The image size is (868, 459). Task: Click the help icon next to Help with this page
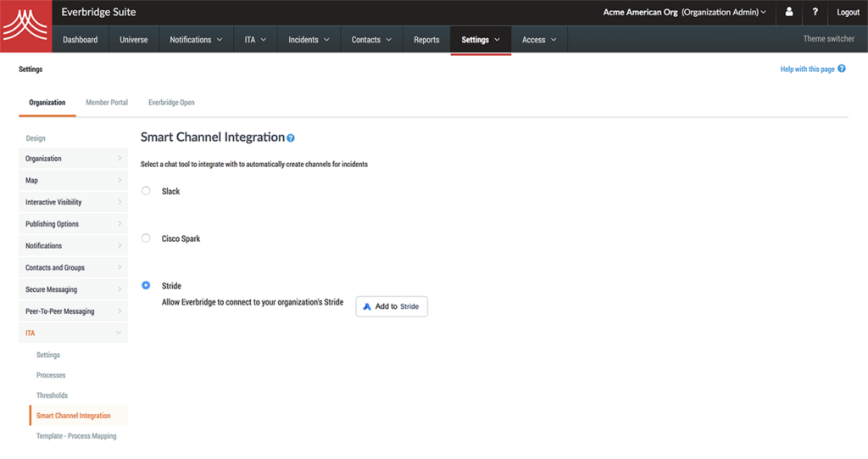(842, 69)
